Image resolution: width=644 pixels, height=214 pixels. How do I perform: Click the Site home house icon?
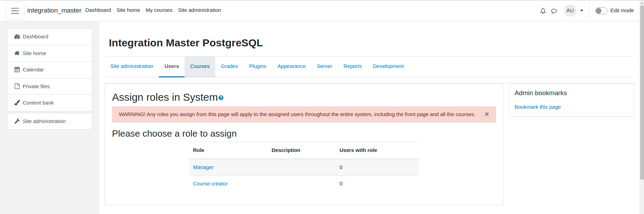[x=17, y=53]
